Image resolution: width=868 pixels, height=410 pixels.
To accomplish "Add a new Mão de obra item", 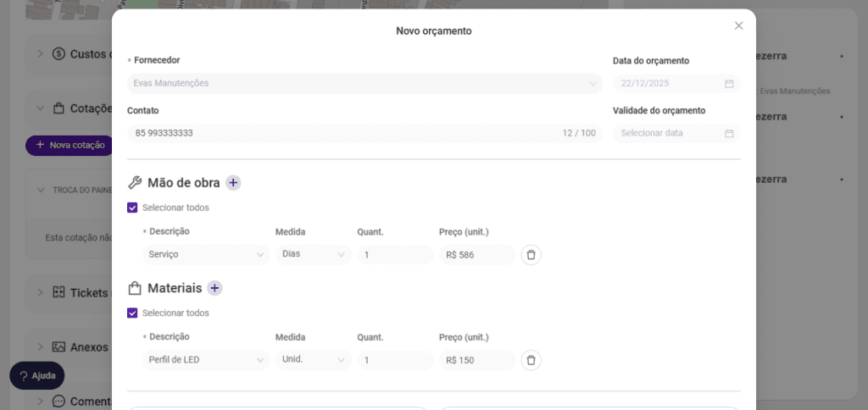I will [x=234, y=182].
